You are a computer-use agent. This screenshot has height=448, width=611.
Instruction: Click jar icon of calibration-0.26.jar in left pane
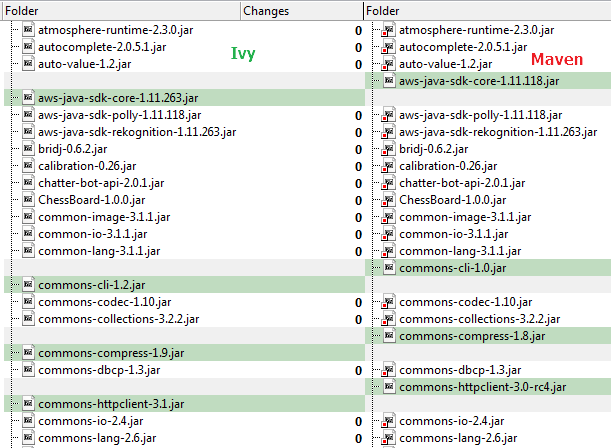coord(28,166)
